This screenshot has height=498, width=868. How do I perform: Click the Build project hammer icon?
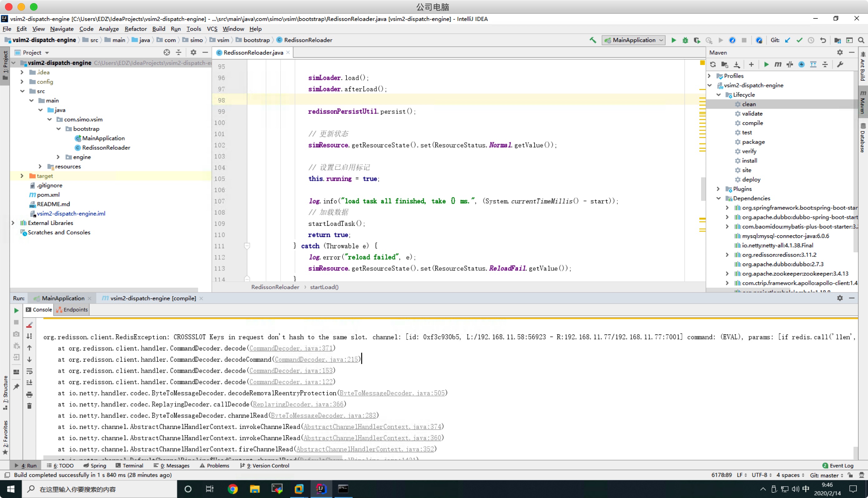[593, 40]
